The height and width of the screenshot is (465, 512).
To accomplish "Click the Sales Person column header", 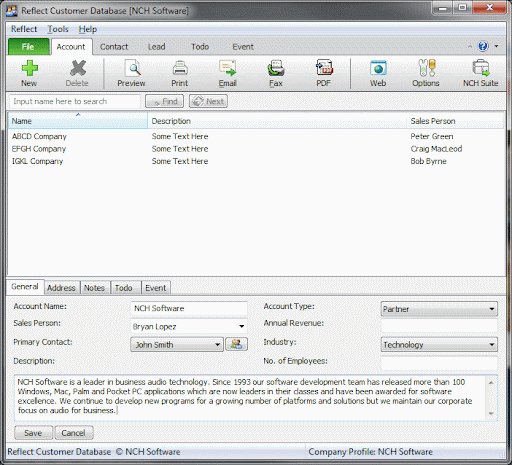I will pyautogui.click(x=455, y=121).
